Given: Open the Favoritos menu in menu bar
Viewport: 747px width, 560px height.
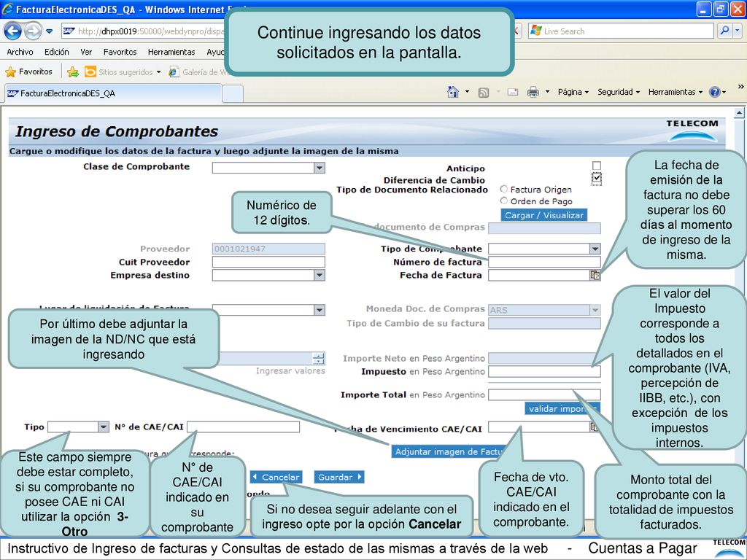Looking at the screenshot, I should [x=120, y=52].
